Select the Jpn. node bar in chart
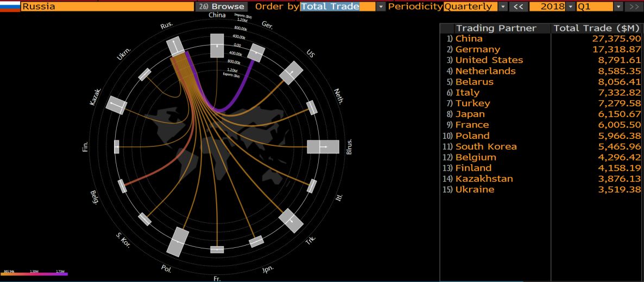644x282 pixels. 256,241
